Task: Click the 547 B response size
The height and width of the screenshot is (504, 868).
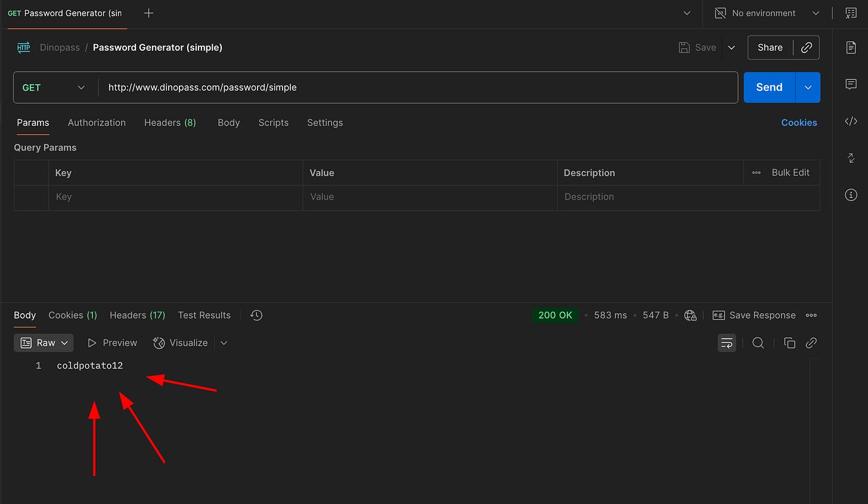Action: coord(655,316)
